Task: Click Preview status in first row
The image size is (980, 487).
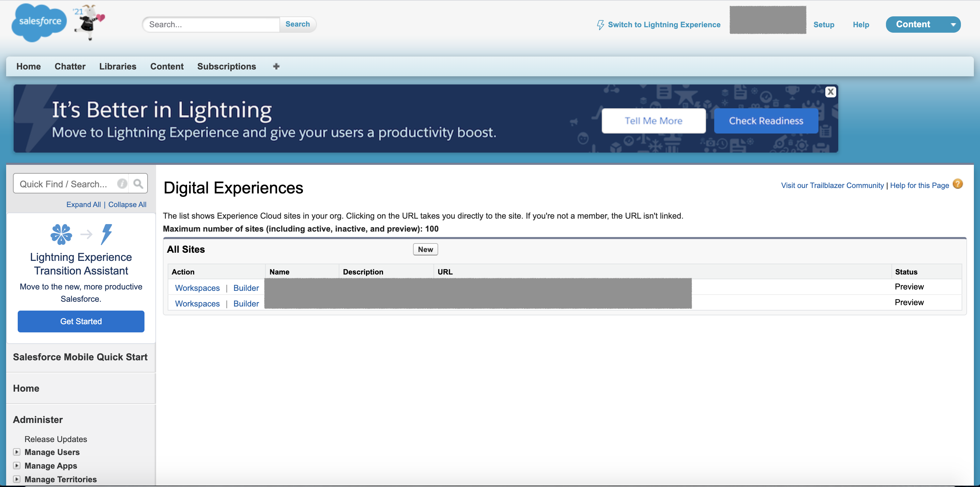Action: pos(909,287)
